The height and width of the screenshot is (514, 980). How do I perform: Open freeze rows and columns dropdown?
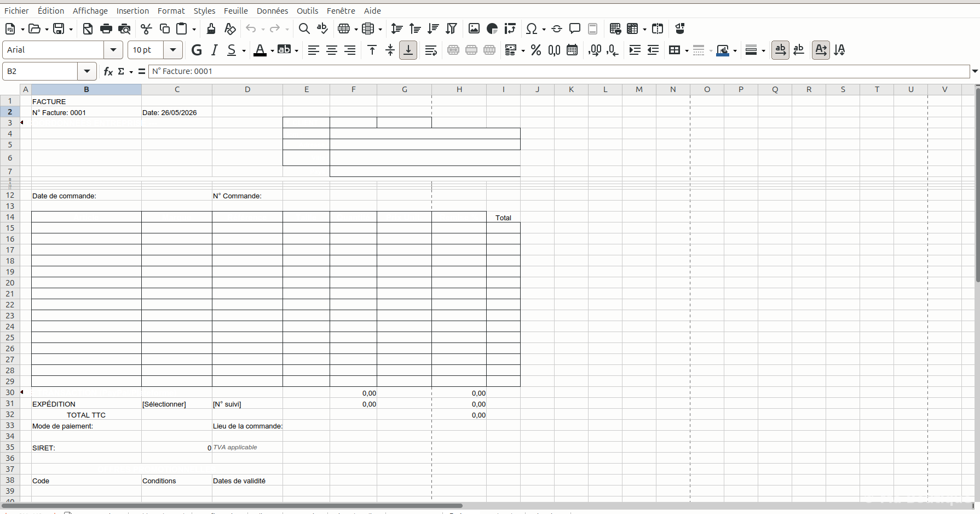[x=644, y=29]
